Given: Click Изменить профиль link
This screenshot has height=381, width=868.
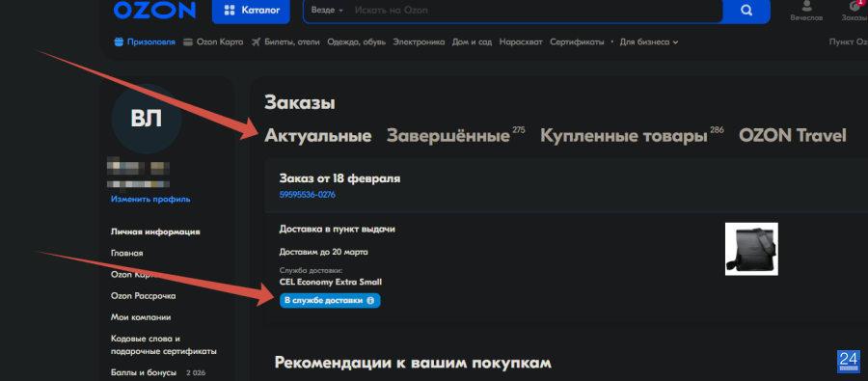Looking at the screenshot, I should tap(150, 199).
